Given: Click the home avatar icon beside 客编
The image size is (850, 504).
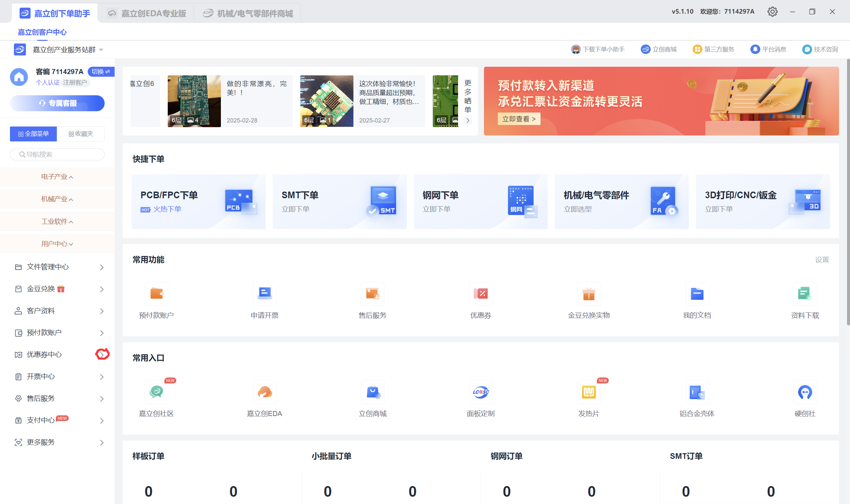Looking at the screenshot, I should tap(19, 77).
